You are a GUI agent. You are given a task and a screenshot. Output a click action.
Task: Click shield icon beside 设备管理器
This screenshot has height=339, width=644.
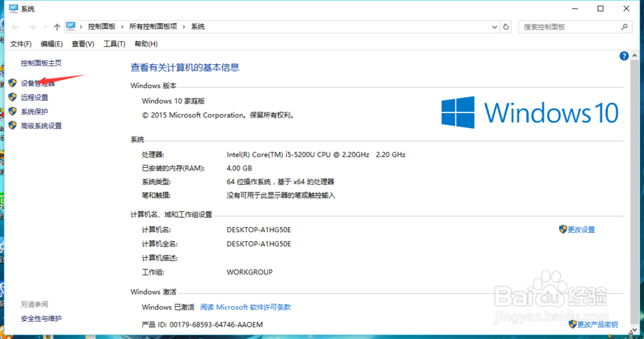click(x=13, y=83)
